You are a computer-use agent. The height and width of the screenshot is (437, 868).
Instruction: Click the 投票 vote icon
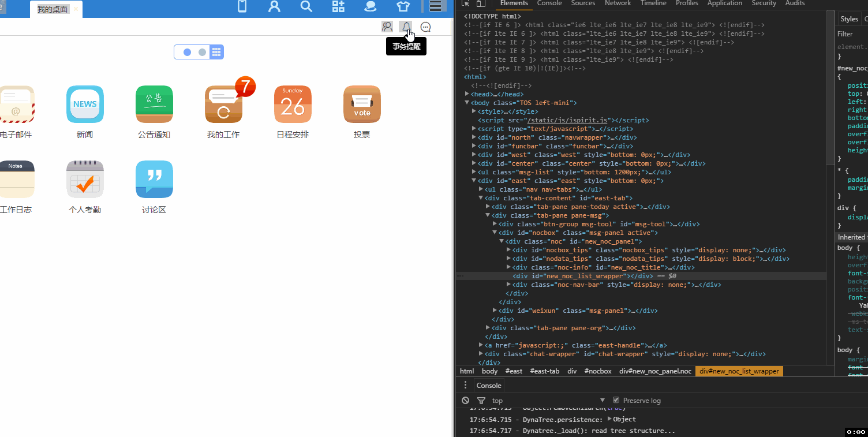pyautogui.click(x=362, y=104)
